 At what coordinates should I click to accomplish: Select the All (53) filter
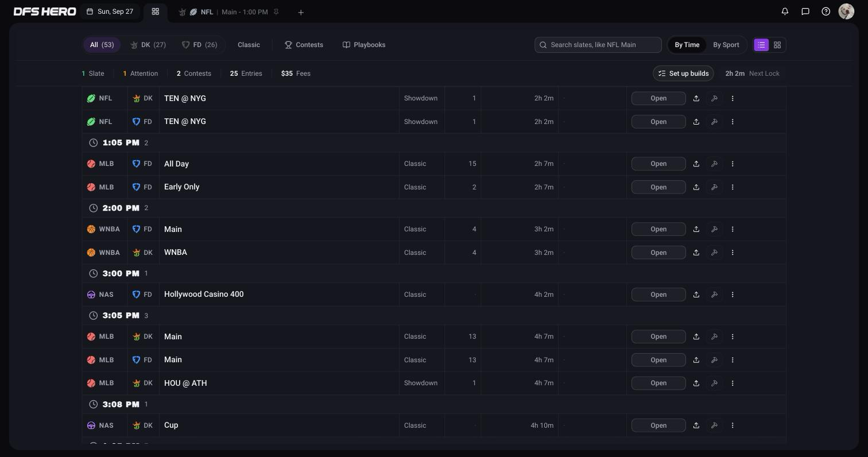[x=102, y=45]
